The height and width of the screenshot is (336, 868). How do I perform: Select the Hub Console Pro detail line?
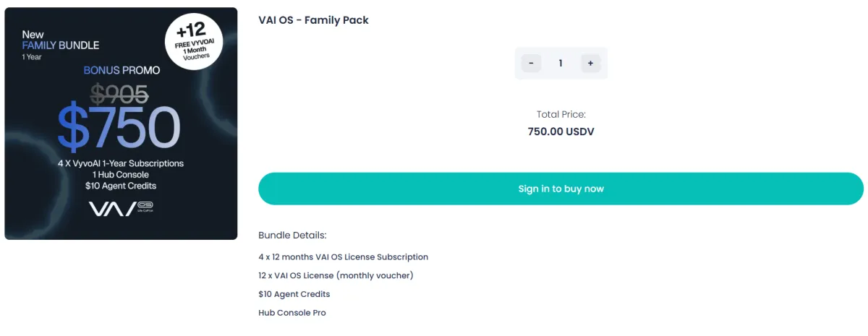pyautogui.click(x=292, y=313)
